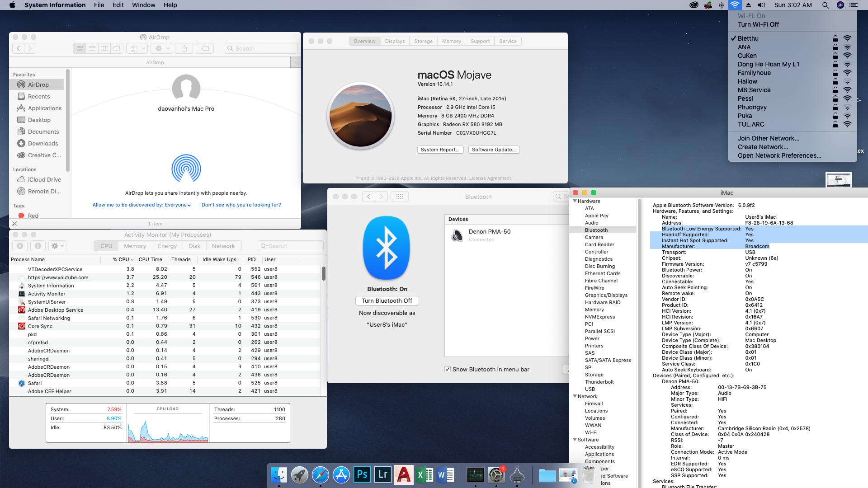This screenshot has height=488, width=868.
Task: Switch AirDrop window to list view
Action: point(92,48)
